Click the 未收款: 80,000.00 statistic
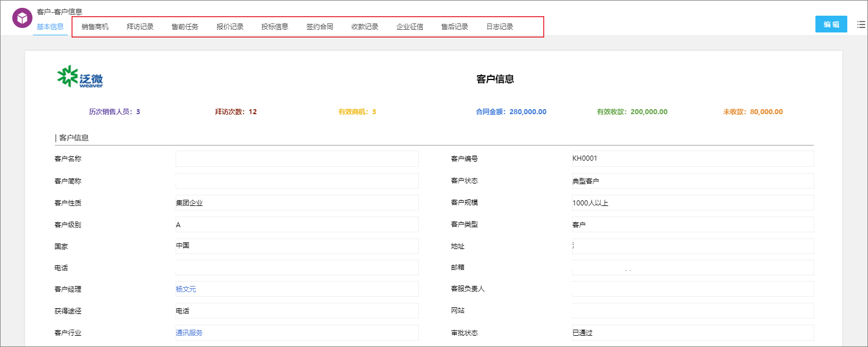Screen dimensions: 868x347 click(x=753, y=112)
